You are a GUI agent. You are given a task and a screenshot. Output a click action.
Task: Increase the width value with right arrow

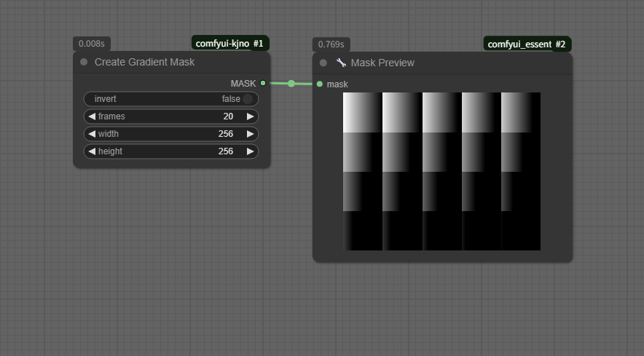(x=250, y=134)
